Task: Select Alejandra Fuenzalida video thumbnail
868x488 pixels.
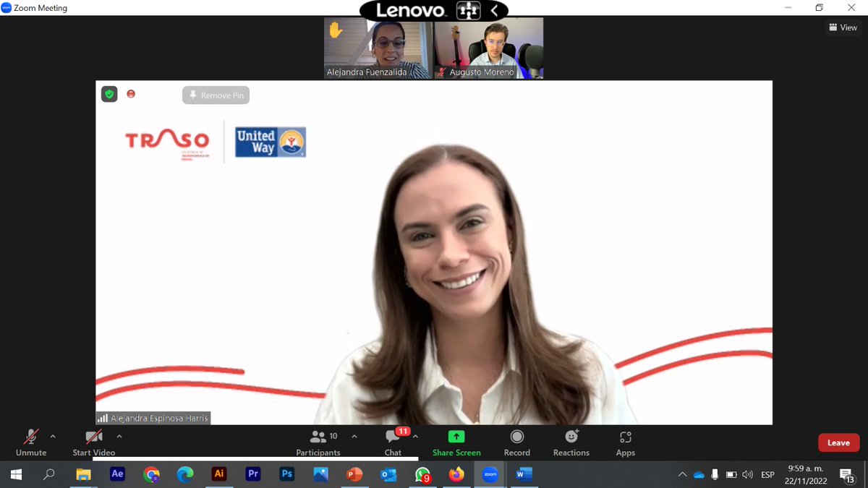Action: (x=378, y=48)
